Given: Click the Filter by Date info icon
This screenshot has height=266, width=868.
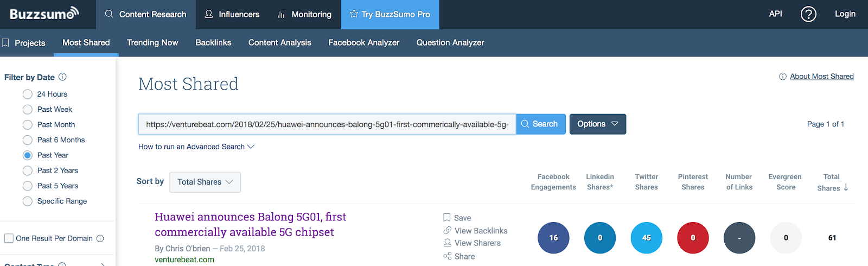Looking at the screenshot, I should click(62, 77).
